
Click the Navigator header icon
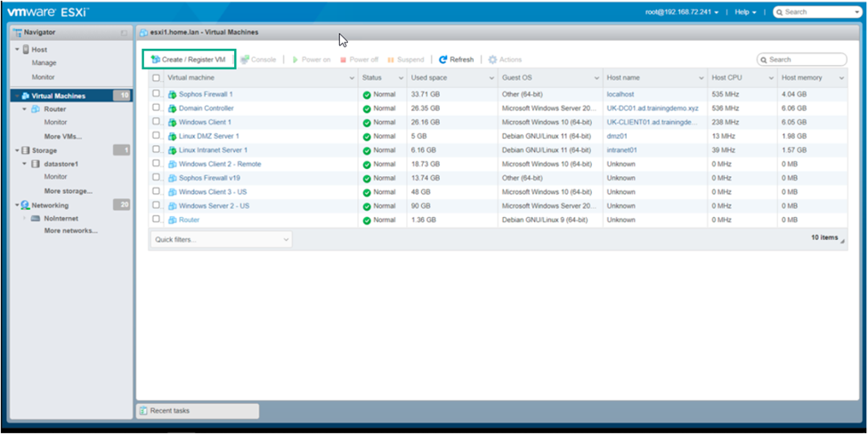(x=17, y=32)
